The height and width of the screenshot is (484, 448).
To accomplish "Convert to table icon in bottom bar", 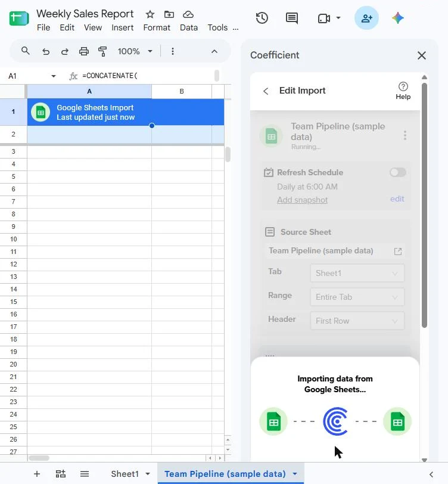I will point(61,473).
